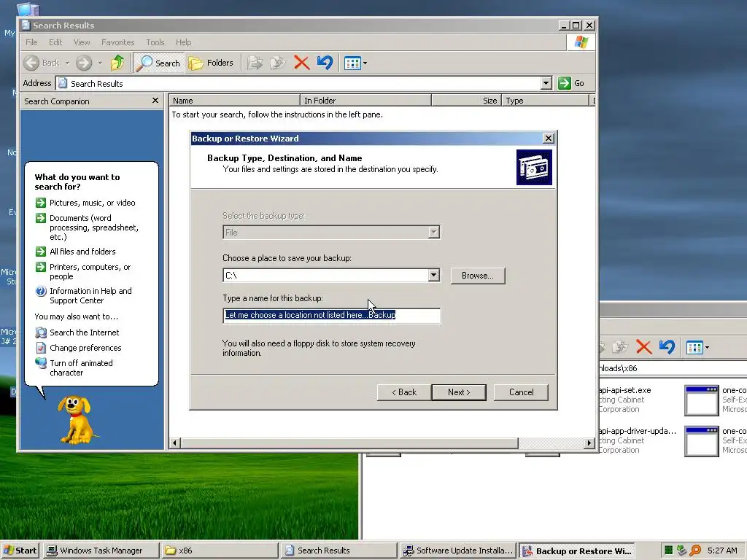
Task: Click the Forward arrow in Search Results toolbar
Action: point(84,63)
